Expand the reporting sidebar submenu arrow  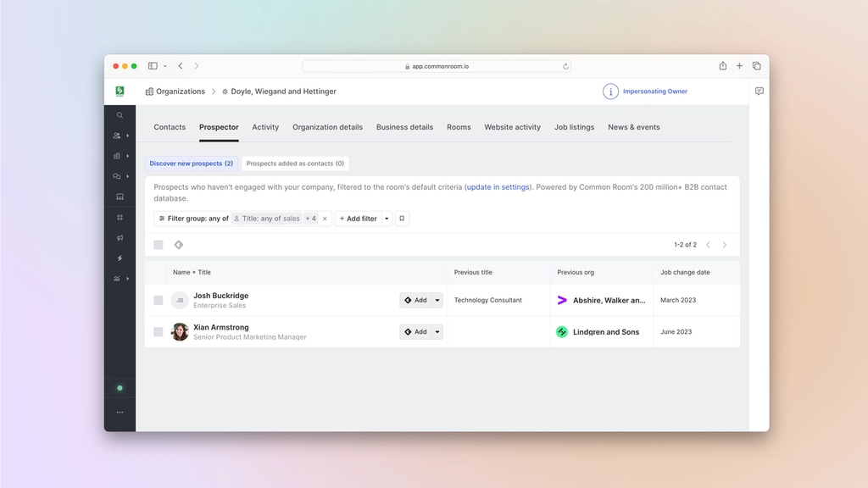(128, 279)
